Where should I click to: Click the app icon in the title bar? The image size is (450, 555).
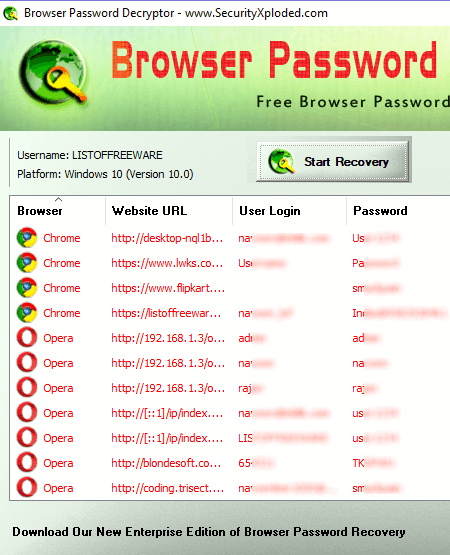tap(10, 13)
